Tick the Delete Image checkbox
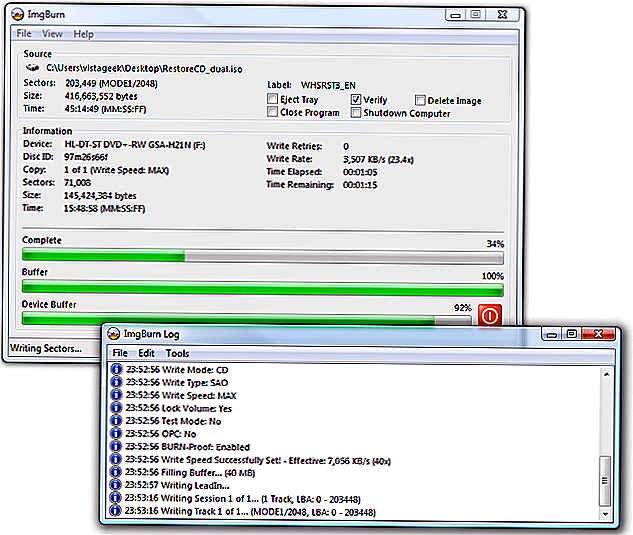Image resolution: width=633 pixels, height=535 pixels. click(420, 100)
